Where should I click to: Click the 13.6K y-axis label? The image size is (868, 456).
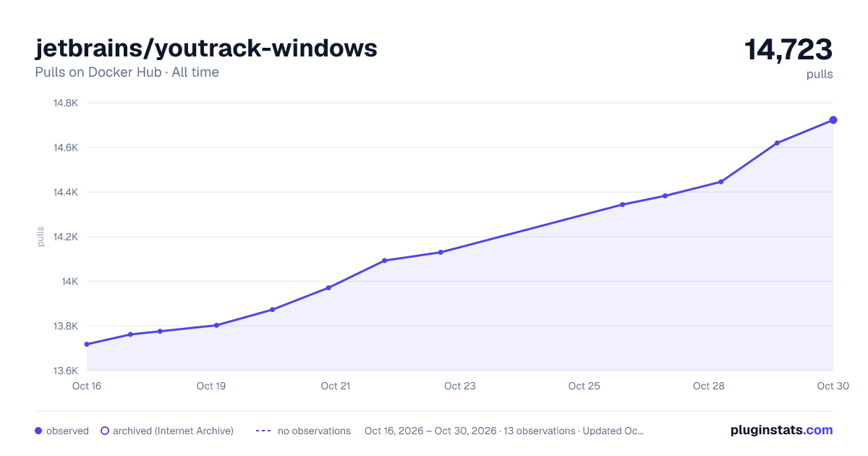click(65, 371)
